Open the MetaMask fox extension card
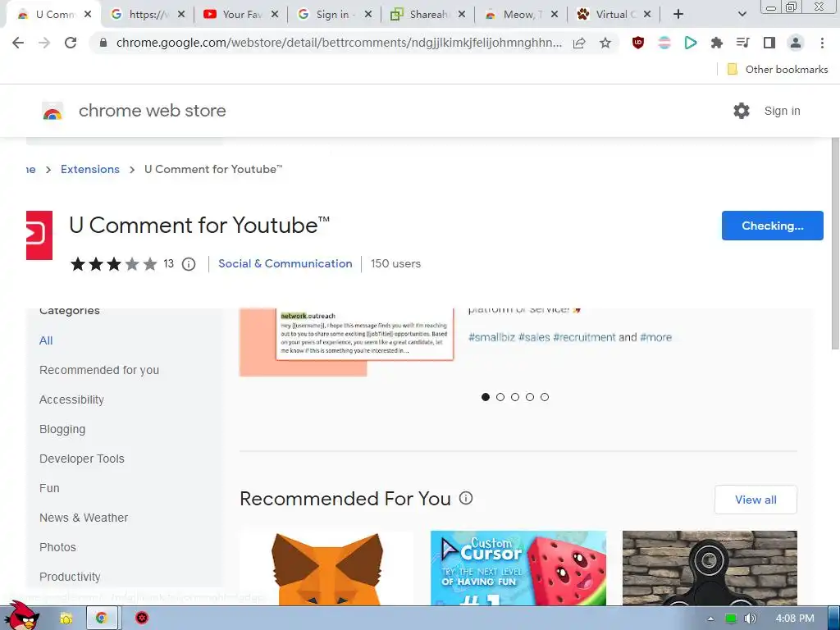The image size is (840, 630). pos(326,568)
